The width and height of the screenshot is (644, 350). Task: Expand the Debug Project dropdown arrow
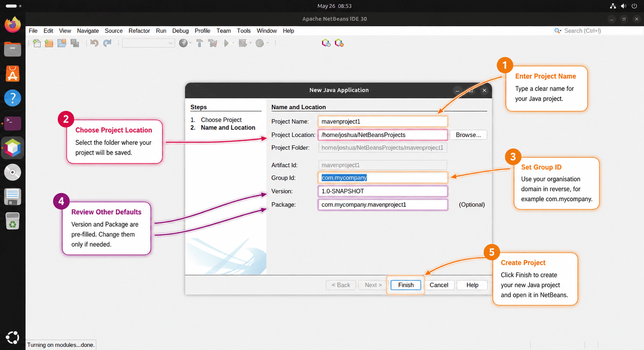250,43
